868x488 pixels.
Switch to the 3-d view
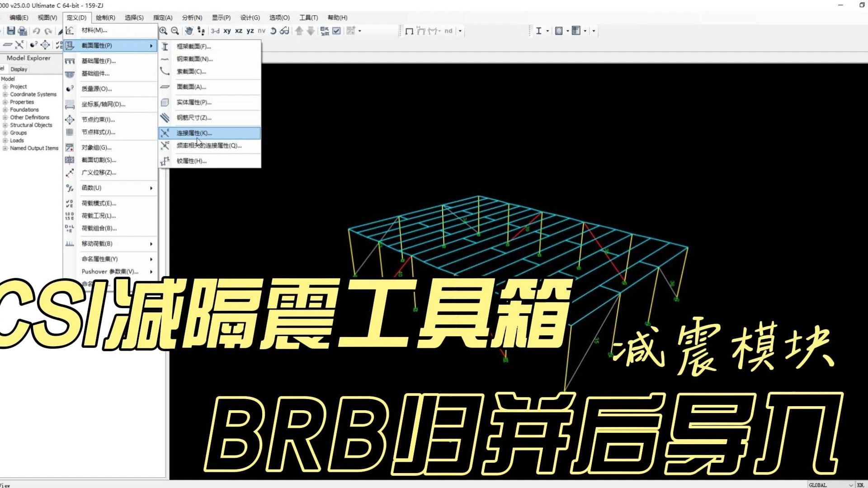215,31
